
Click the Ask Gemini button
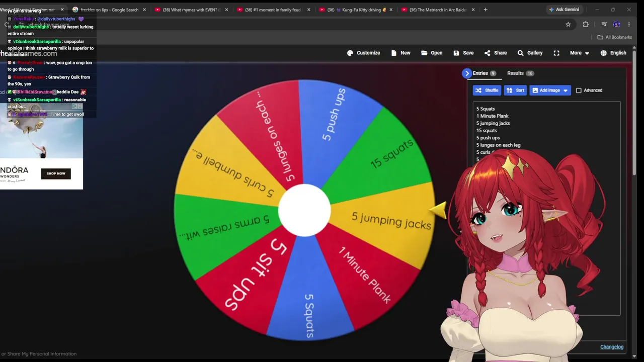[564, 10]
